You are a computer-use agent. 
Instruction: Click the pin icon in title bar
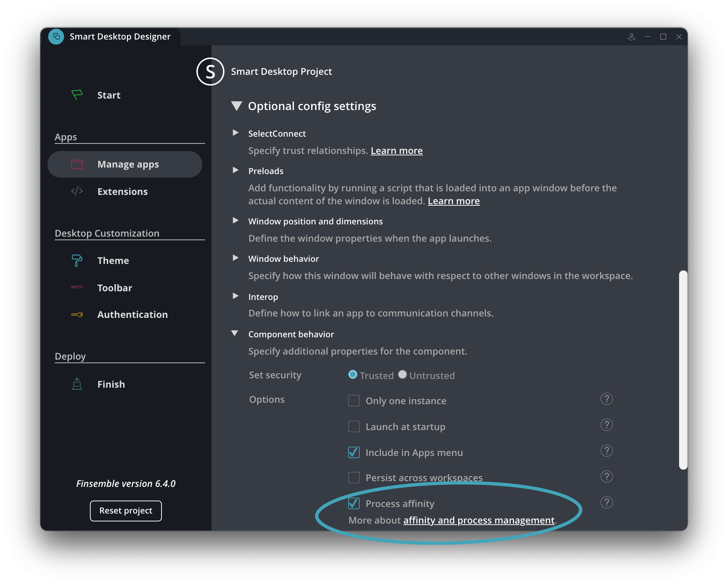click(632, 37)
